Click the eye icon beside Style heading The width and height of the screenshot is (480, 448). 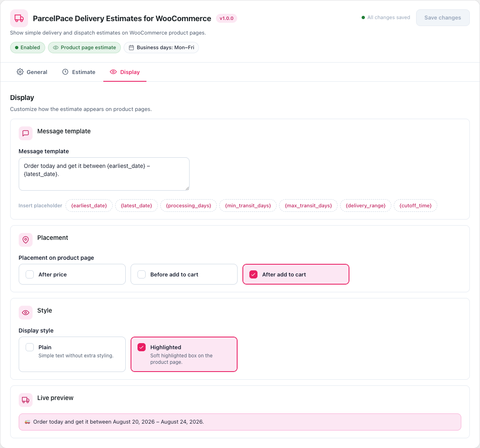click(x=26, y=313)
